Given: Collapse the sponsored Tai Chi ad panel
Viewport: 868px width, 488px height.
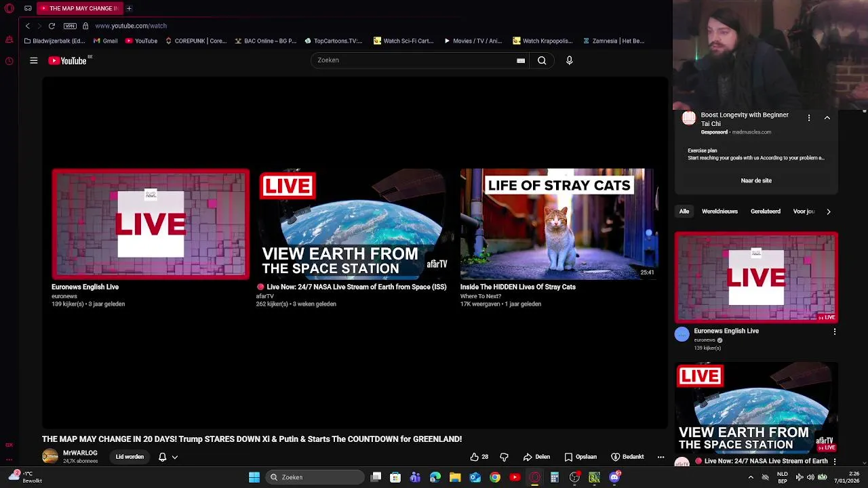Looking at the screenshot, I should [827, 118].
